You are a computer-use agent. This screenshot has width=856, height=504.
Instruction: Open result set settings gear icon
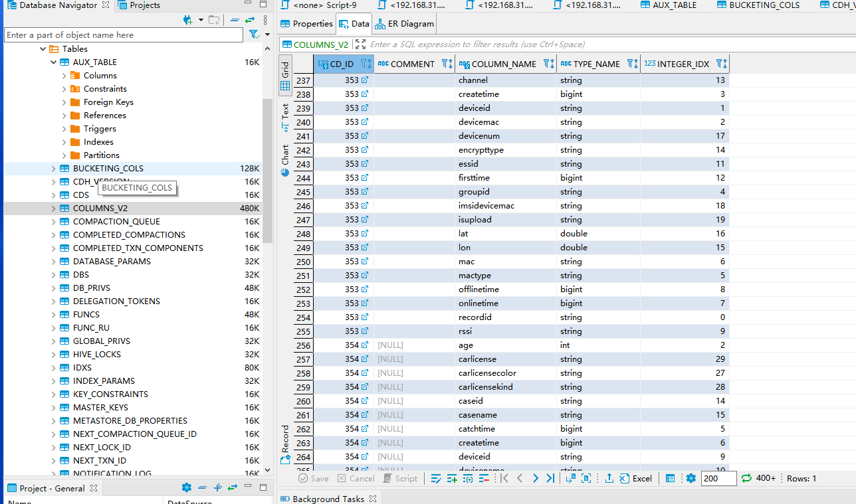(691, 478)
